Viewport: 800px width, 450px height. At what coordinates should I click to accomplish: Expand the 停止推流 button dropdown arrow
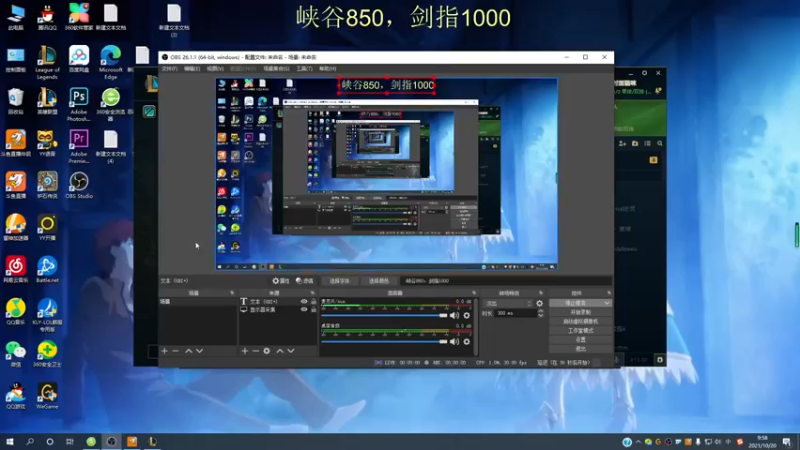click(x=607, y=303)
